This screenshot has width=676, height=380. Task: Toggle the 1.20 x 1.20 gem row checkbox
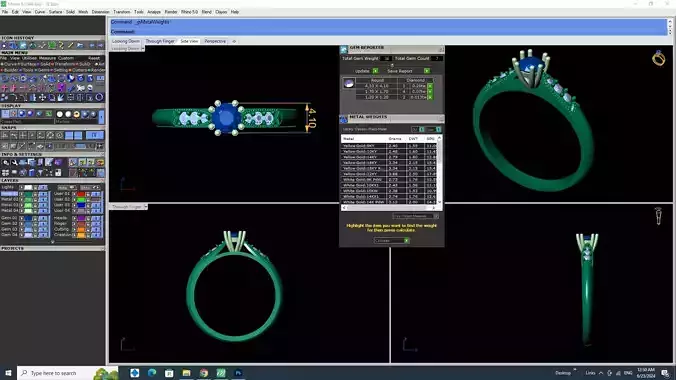pos(430,97)
